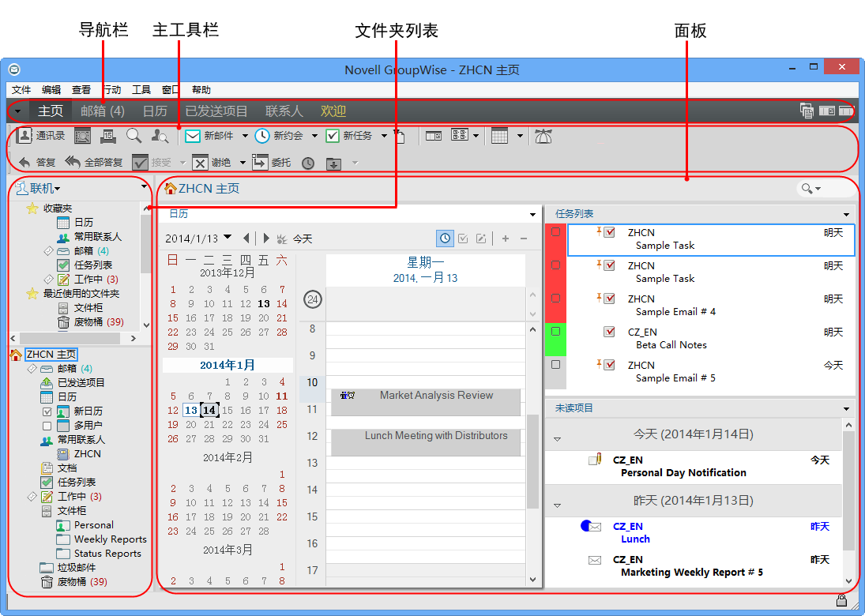This screenshot has height=616, width=865.
Task: Create new mail with 新邮件
Action: (x=209, y=136)
